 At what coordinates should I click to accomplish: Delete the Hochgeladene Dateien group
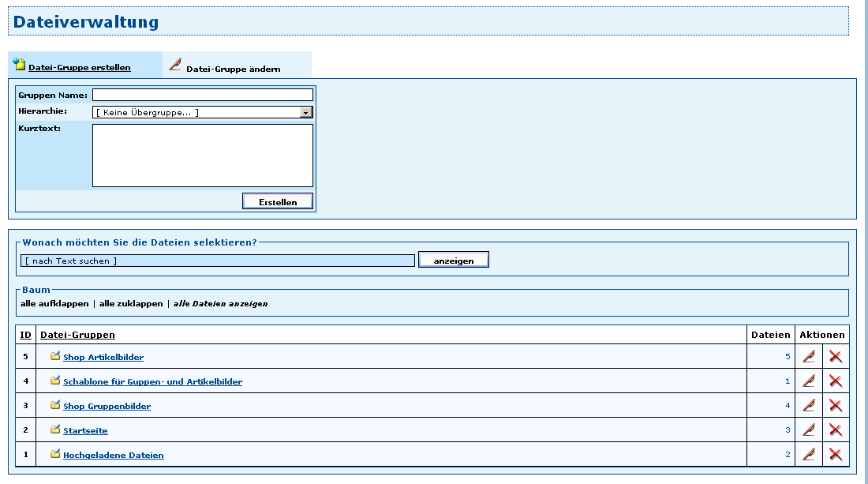[836, 455]
